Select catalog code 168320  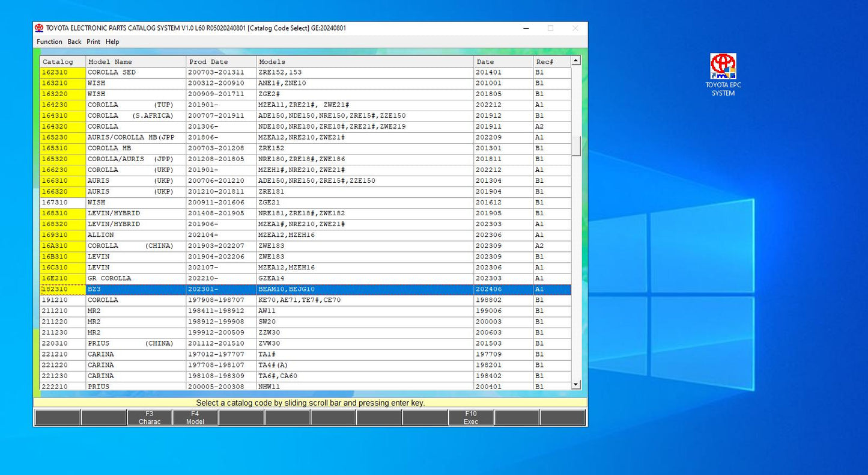tap(62, 224)
